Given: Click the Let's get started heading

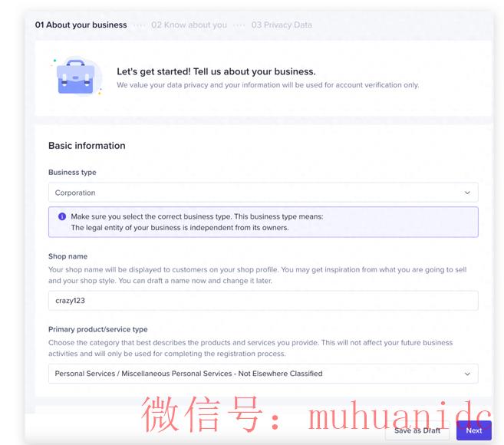Looking at the screenshot, I should (x=216, y=71).
